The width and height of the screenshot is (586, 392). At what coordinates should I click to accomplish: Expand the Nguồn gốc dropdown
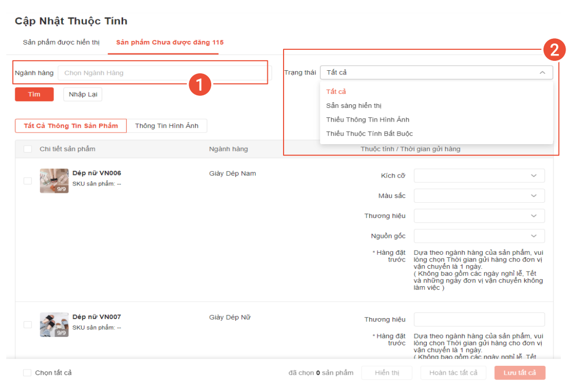point(479,236)
